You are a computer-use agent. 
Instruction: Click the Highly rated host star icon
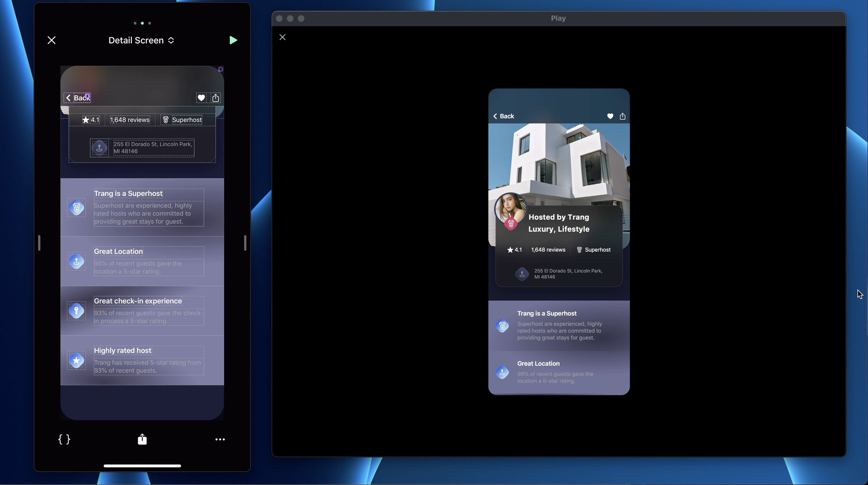(x=77, y=360)
